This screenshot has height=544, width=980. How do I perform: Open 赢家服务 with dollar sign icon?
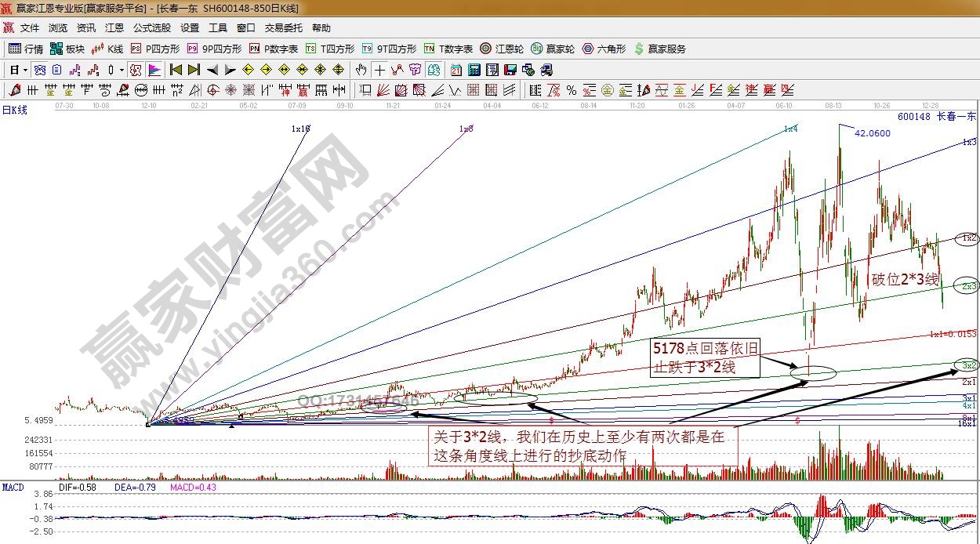(x=660, y=49)
